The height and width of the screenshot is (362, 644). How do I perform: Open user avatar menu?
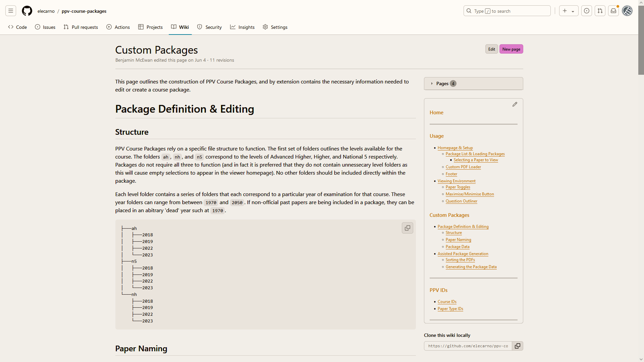click(627, 11)
